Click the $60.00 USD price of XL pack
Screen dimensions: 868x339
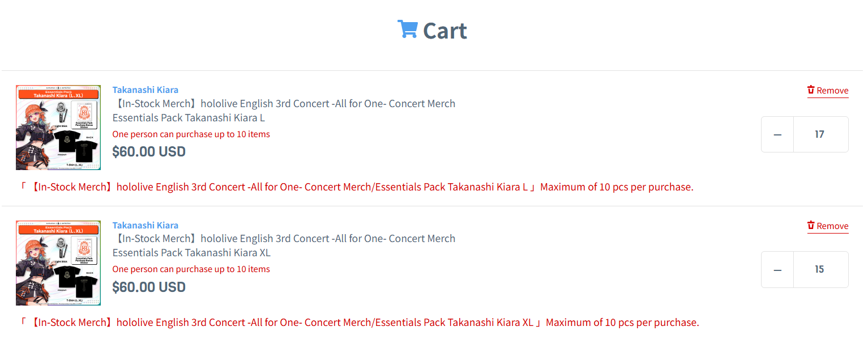tap(149, 287)
